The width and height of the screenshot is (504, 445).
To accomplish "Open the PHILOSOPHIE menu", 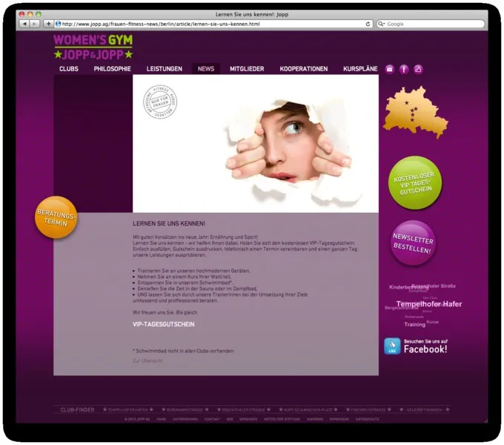I will coord(112,69).
